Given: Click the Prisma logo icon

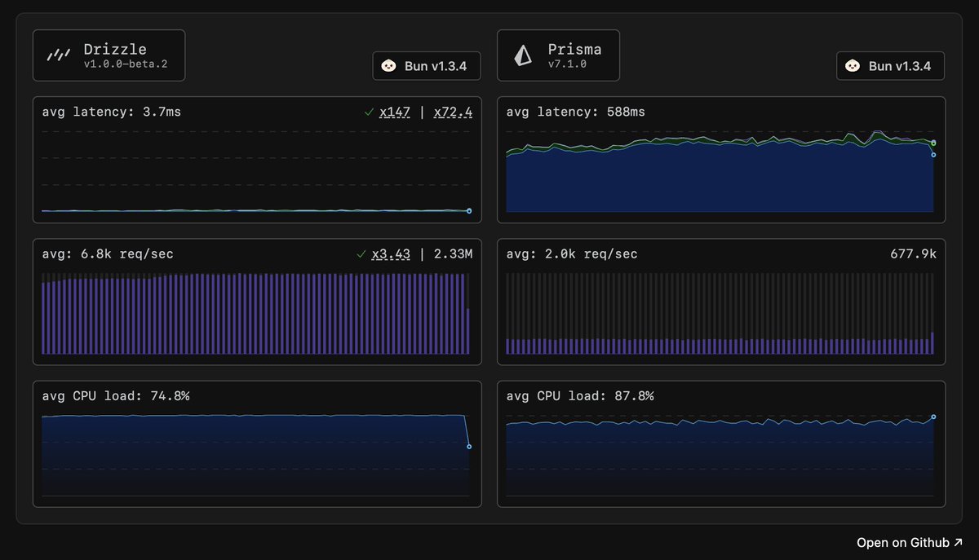Looking at the screenshot, I should coord(522,55).
